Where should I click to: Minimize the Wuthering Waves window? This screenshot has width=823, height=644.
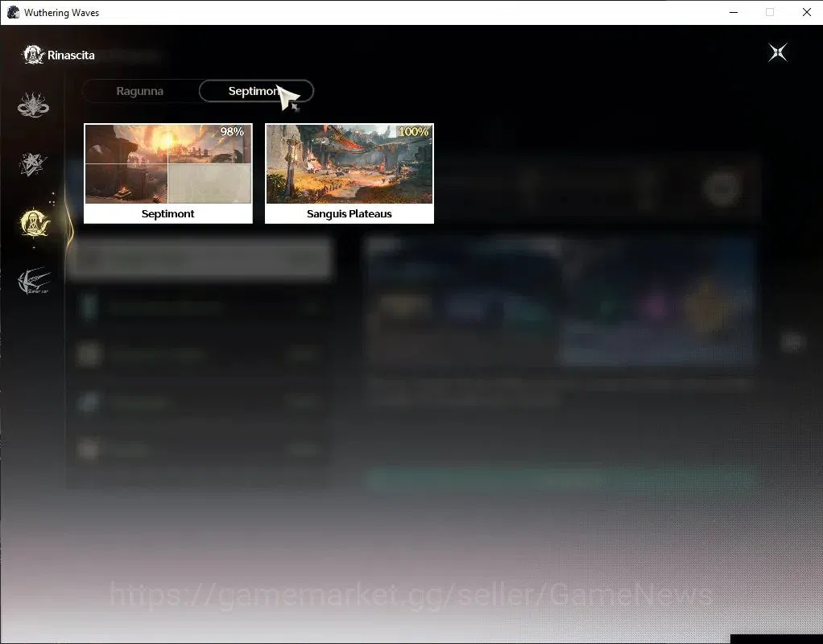(x=734, y=12)
